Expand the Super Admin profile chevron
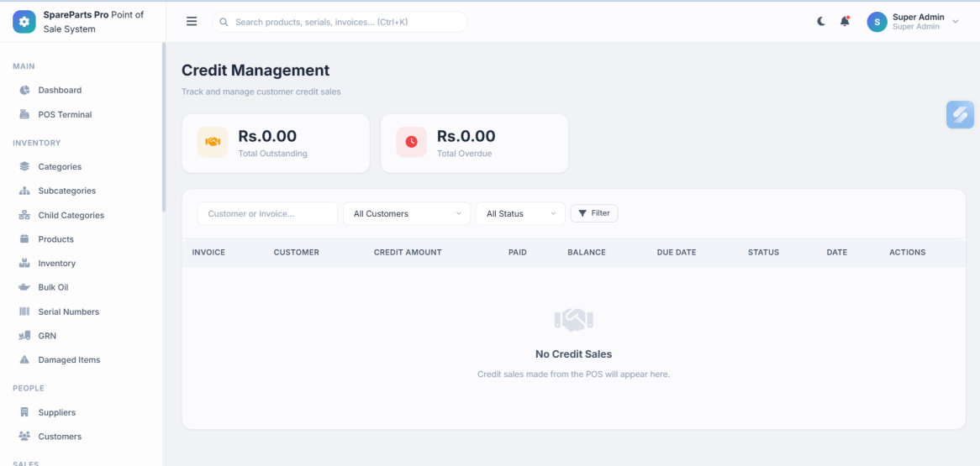The height and width of the screenshot is (466, 980). [955, 21]
